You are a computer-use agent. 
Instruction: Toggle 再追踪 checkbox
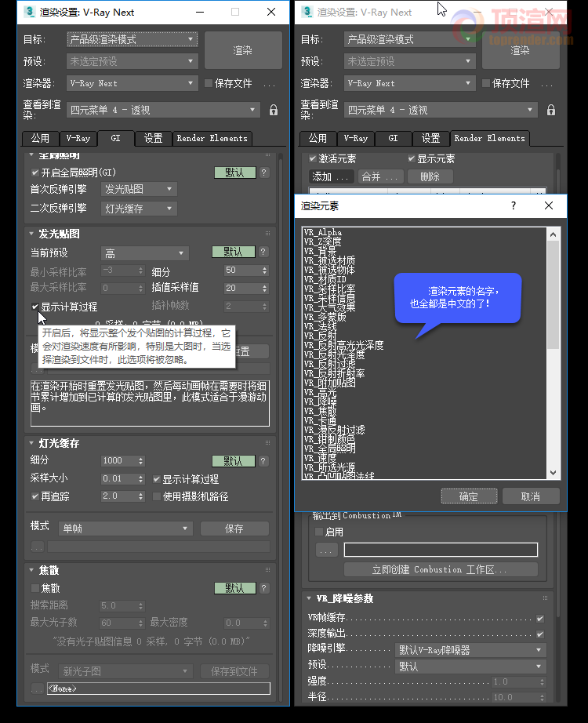pos(35,496)
